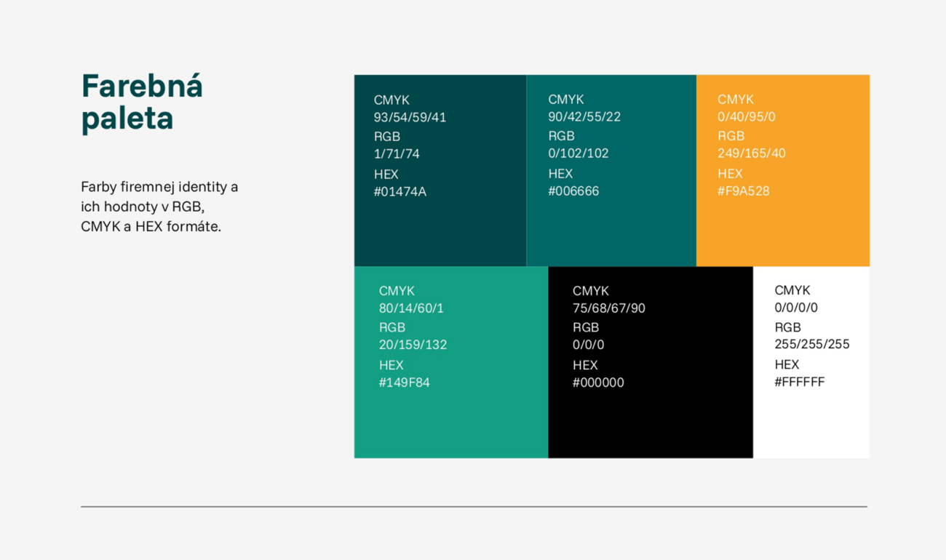Select RGB value 1/71/74

tap(397, 154)
